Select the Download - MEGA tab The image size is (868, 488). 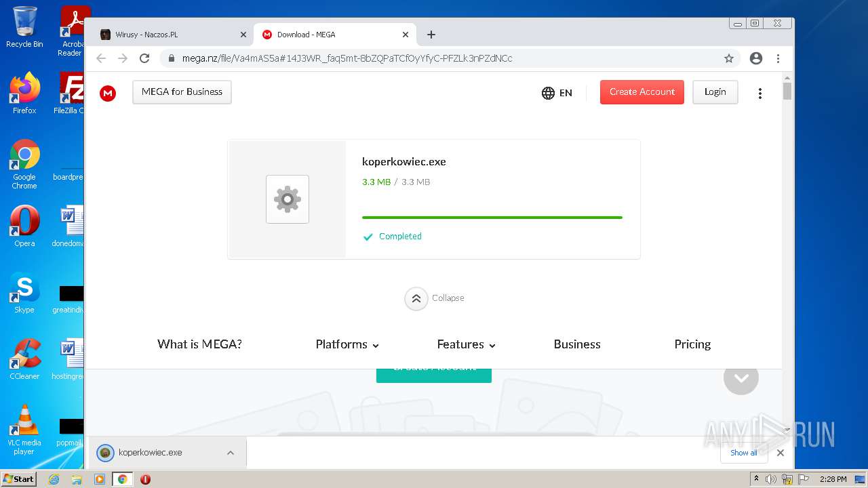pos(335,35)
